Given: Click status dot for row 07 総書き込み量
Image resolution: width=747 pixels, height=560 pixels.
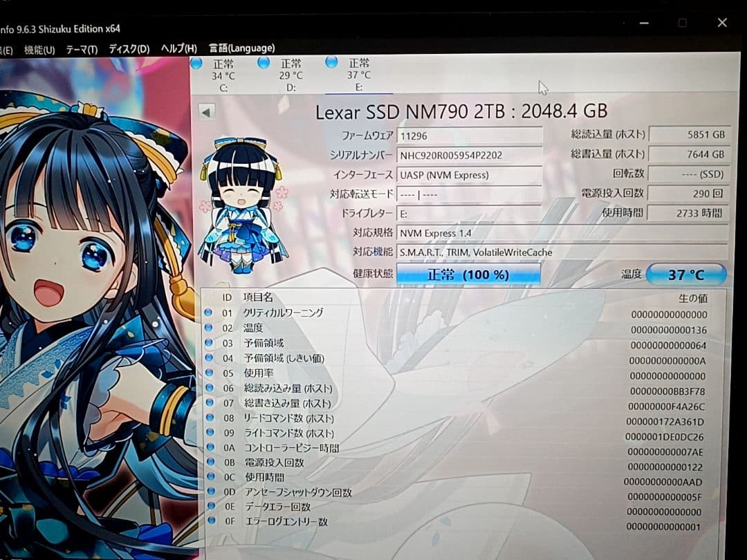Looking at the screenshot, I should coord(210,402).
